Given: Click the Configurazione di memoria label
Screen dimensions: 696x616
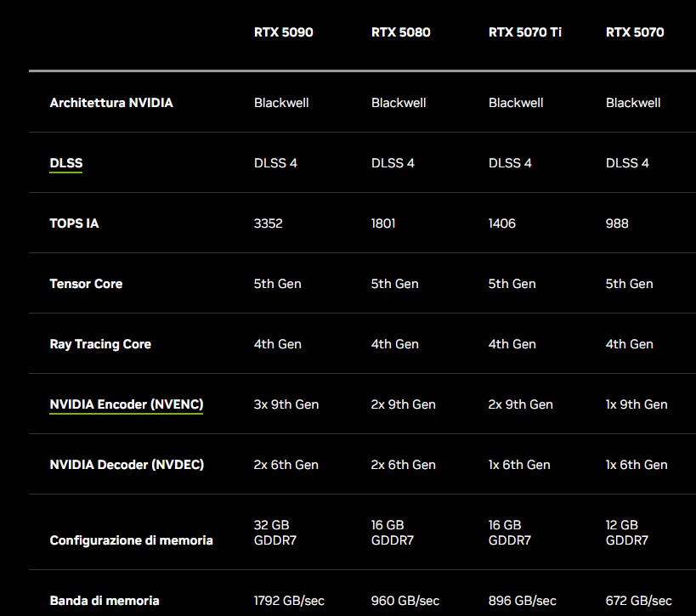Looking at the screenshot, I should pos(132,540).
